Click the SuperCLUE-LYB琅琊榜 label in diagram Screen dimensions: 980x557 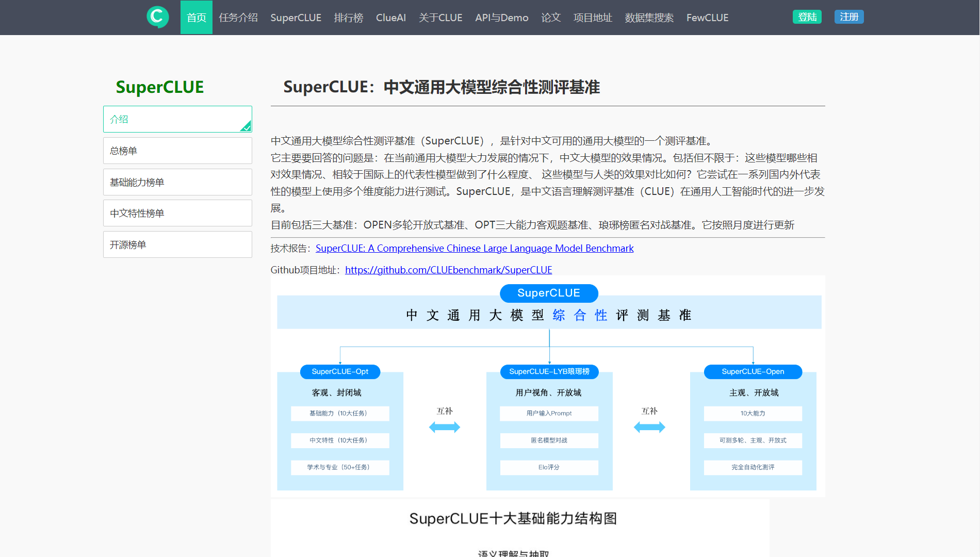coord(549,371)
